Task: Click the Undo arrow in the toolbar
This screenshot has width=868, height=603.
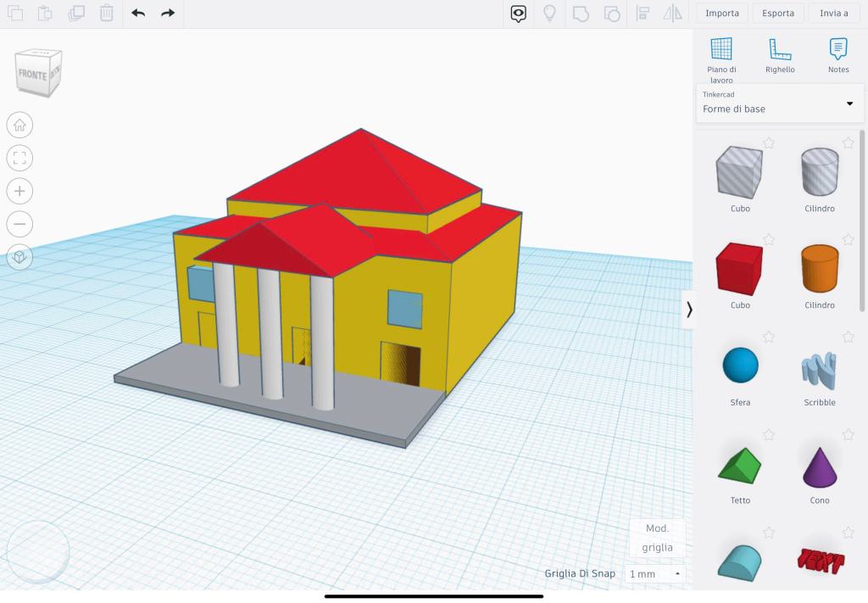Action: coord(138,13)
